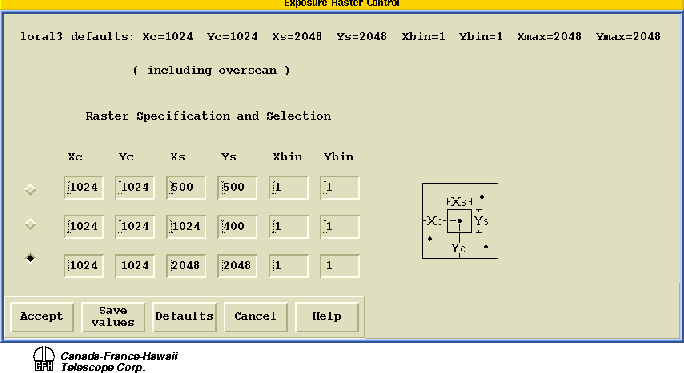Open Help for raster control
Viewport: 684px width, 373px height.
pyautogui.click(x=327, y=316)
